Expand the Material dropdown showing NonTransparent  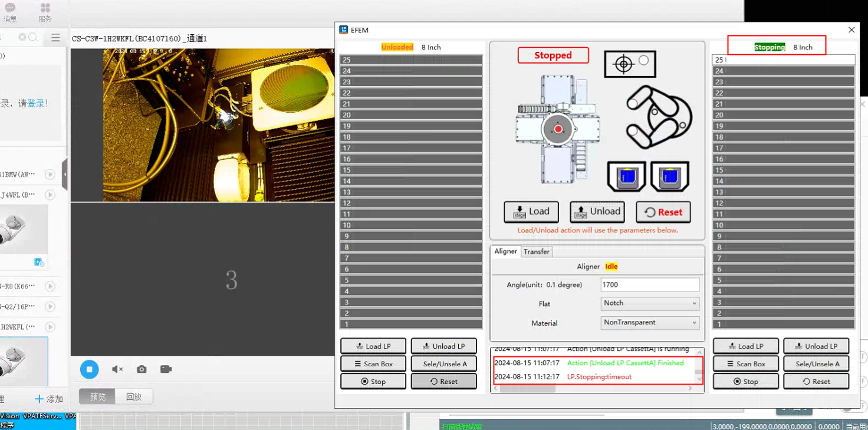[x=650, y=323]
